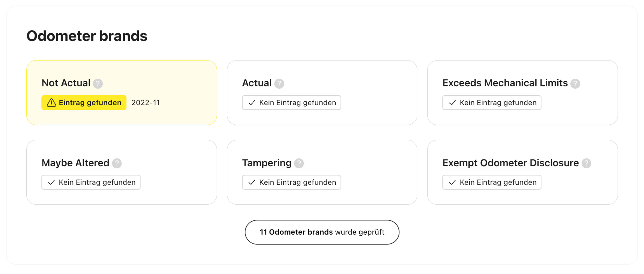Select the Kein Eintrag gefunden badge under Tampering
The width and height of the screenshot is (644, 274).
[x=291, y=182]
